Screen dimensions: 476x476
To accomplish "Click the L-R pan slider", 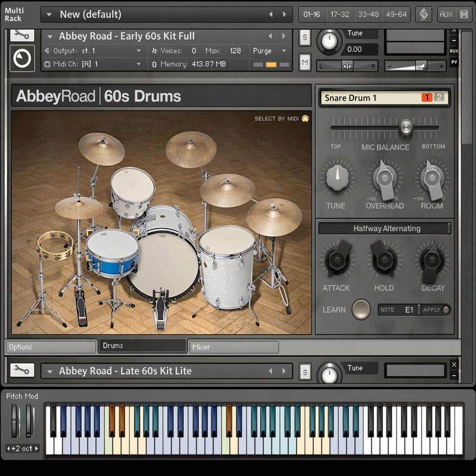I will coord(347,66).
